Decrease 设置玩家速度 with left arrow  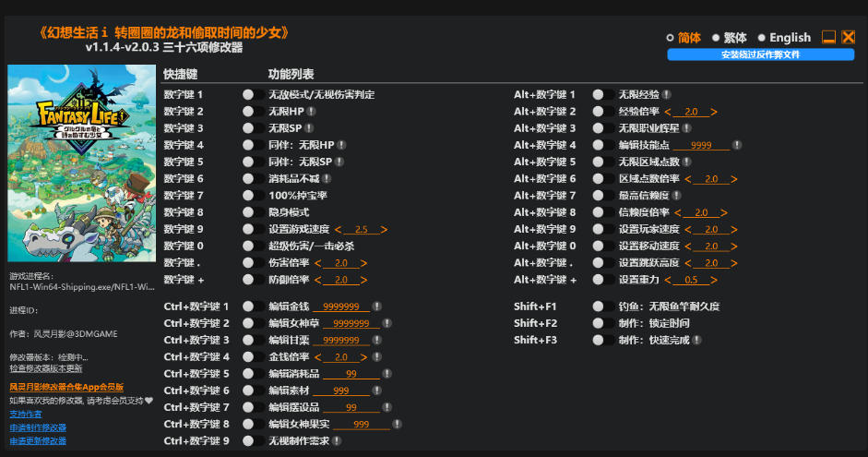[x=688, y=229]
